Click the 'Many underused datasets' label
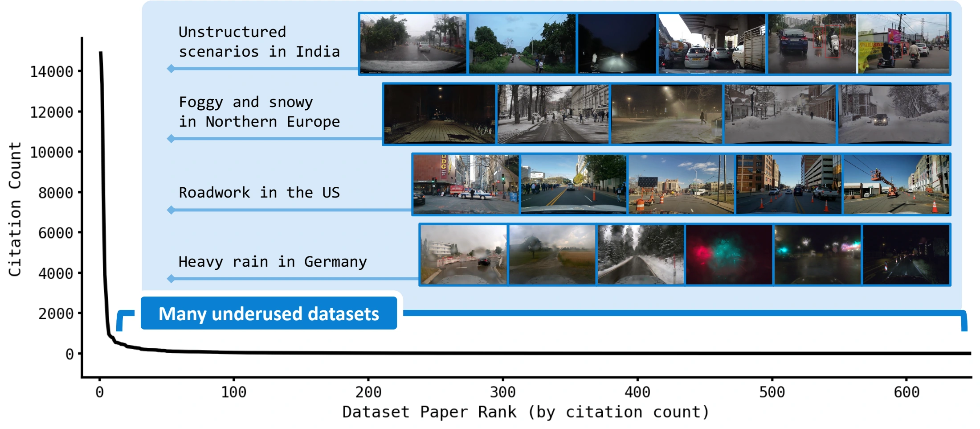 coord(269,313)
